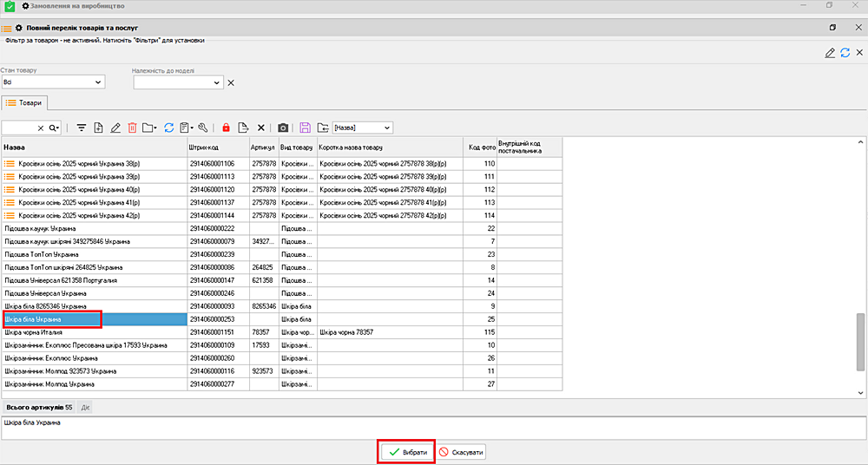
Task: Click the purple floppy disk save icon
Action: (305, 128)
